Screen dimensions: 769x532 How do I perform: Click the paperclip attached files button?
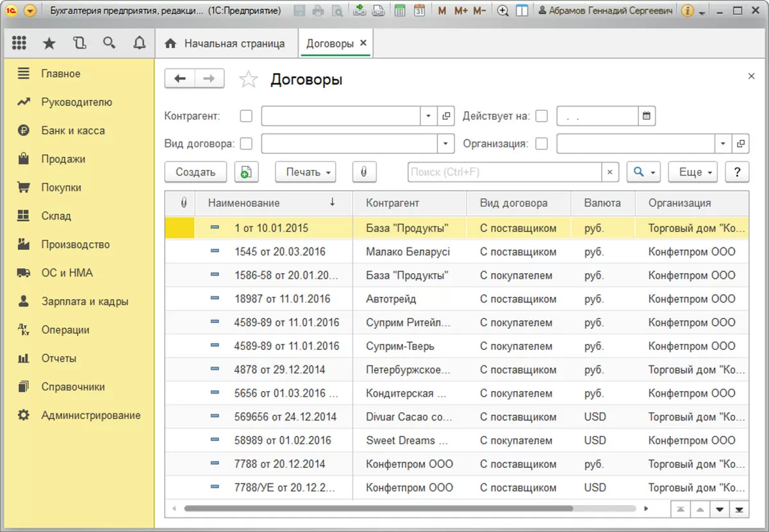[x=364, y=172]
